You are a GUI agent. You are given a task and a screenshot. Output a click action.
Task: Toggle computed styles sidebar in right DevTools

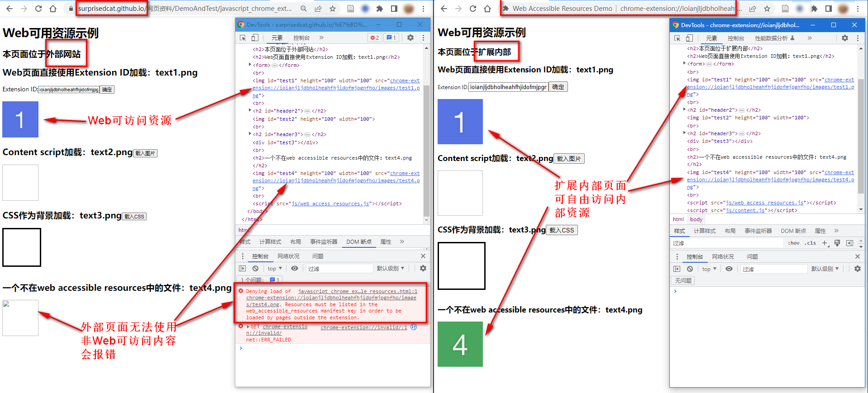click(849, 243)
